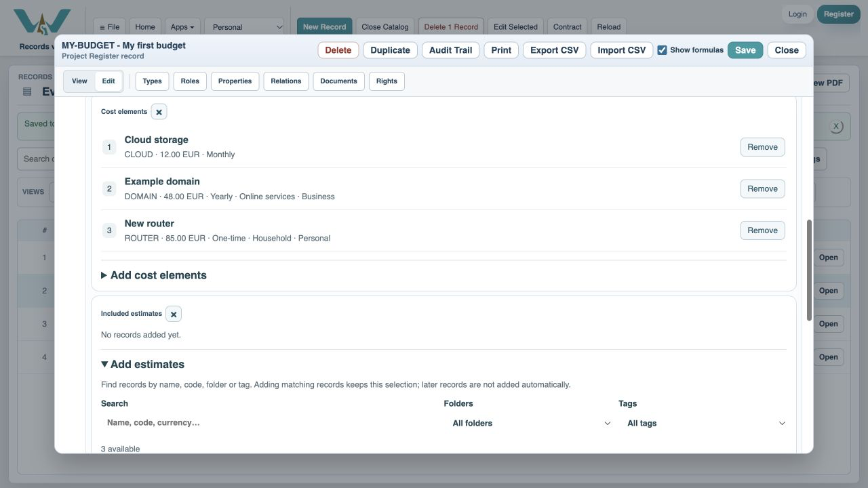868x488 pixels.
Task: Click Export CSV
Action: [x=555, y=50]
